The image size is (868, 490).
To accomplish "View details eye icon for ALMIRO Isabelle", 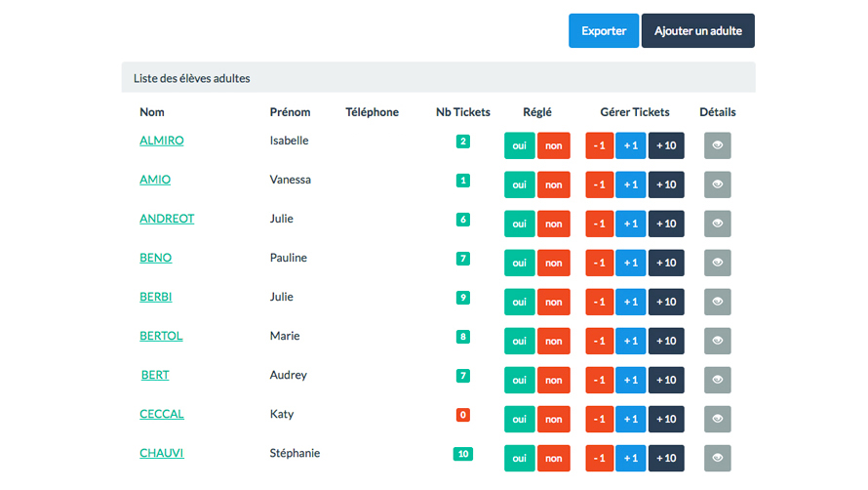I will 717,145.
